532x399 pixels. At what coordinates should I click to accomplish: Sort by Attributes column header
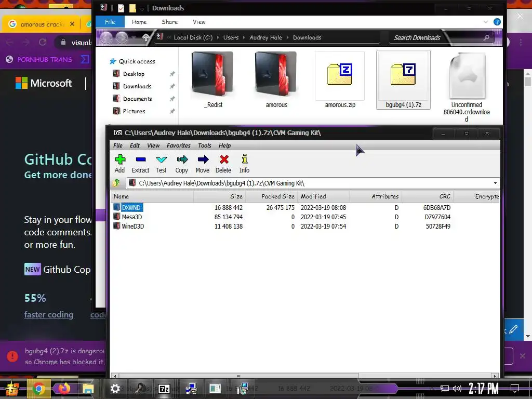point(375,196)
